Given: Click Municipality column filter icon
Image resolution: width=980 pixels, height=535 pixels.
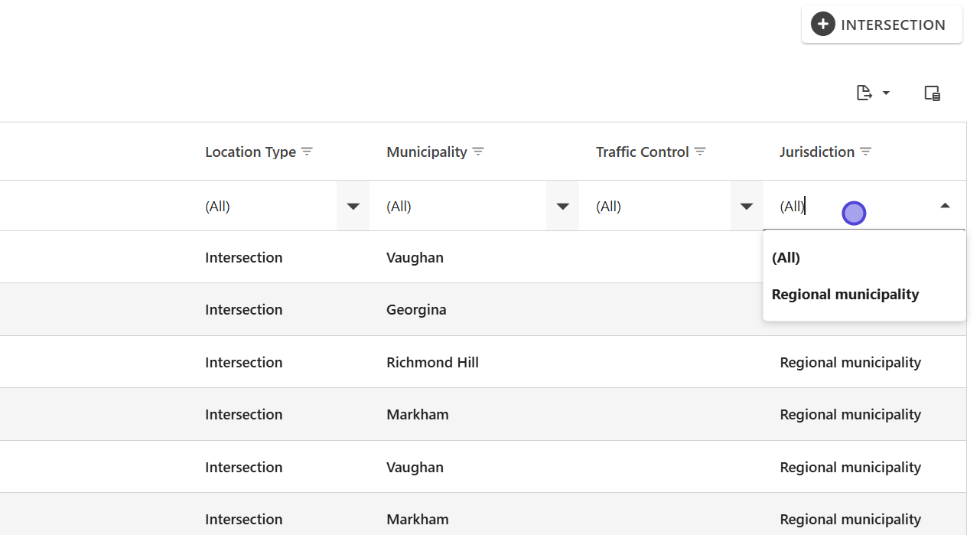Looking at the screenshot, I should click(x=478, y=152).
